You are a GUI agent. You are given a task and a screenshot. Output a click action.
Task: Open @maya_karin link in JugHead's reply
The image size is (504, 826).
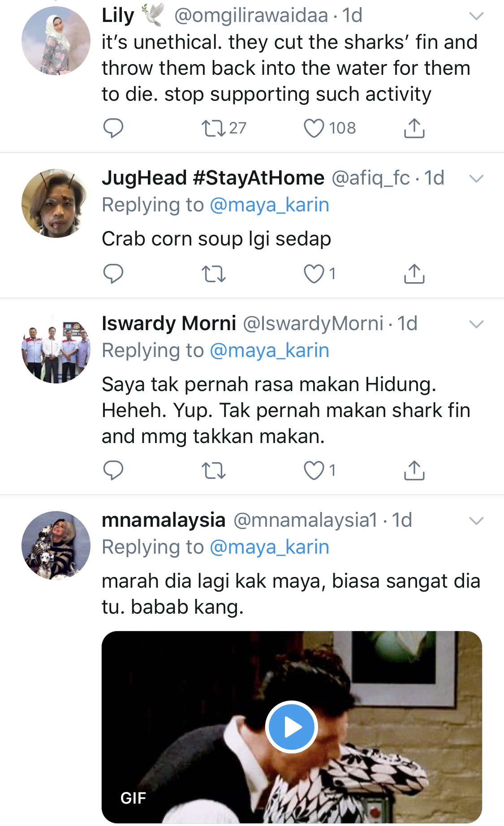tap(269, 205)
